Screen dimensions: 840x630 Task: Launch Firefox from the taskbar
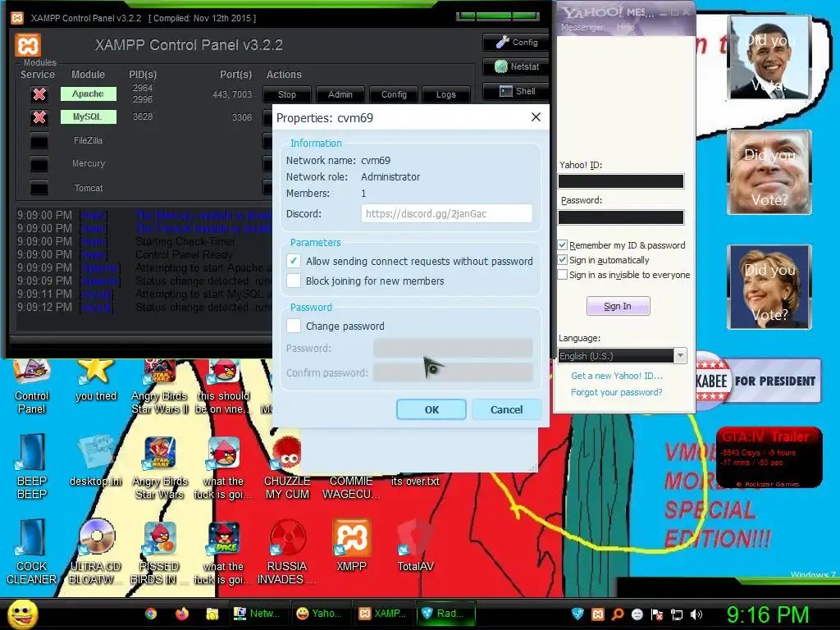coord(182,614)
